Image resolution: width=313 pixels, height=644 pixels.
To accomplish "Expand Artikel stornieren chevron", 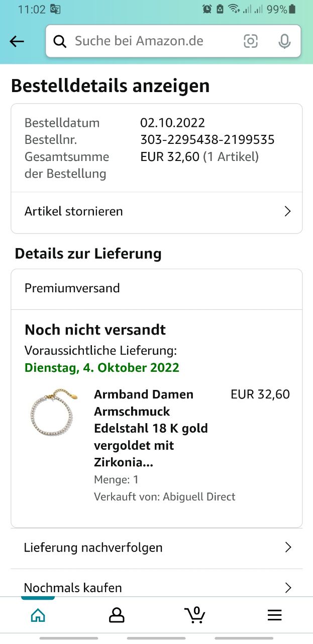I will point(287,211).
